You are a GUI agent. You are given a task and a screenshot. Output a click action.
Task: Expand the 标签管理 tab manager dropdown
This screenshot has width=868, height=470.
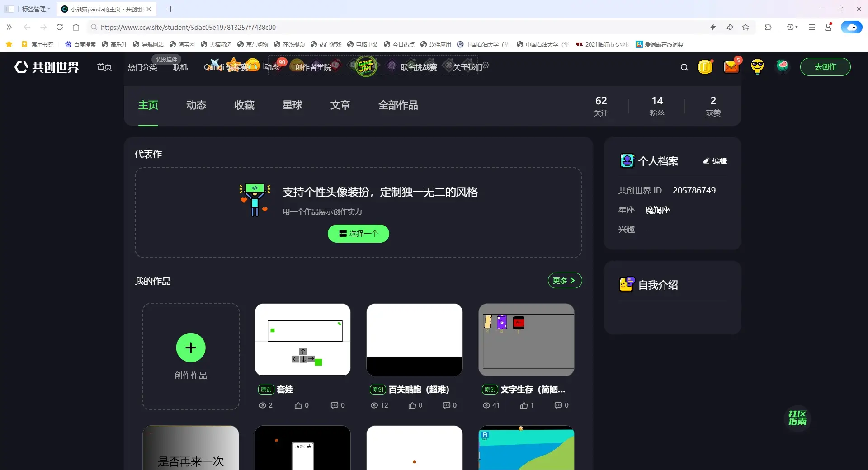pos(36,9)
